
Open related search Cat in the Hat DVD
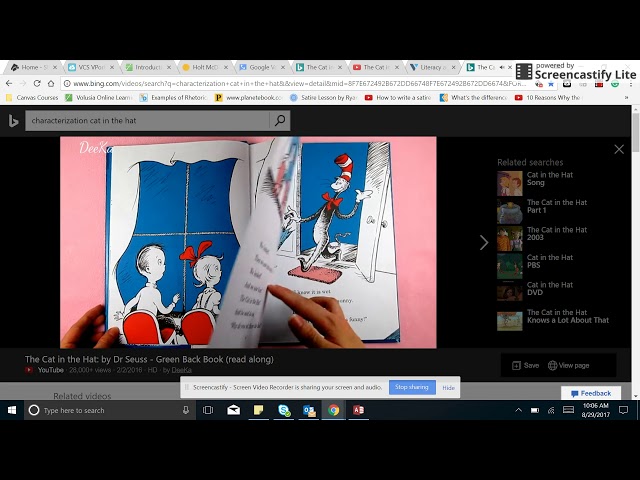tap(536, 293)
